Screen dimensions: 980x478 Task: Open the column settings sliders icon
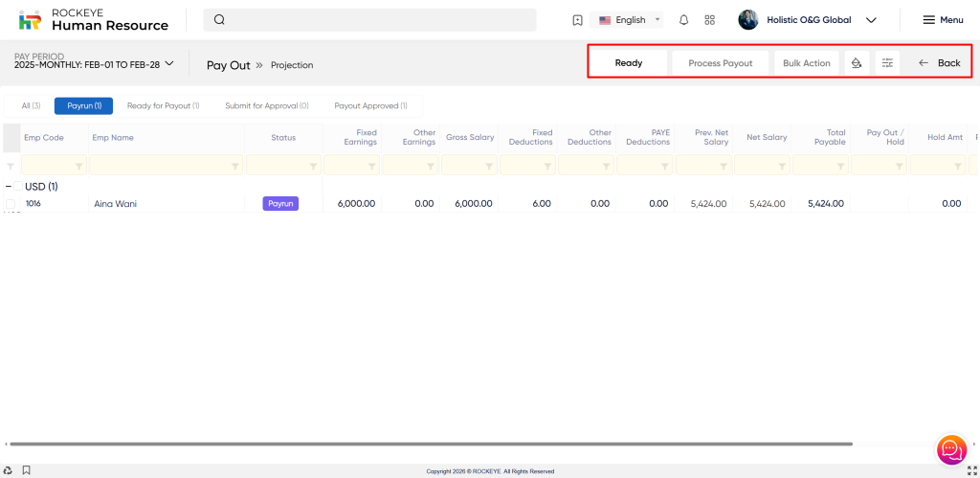coord(887,63)
